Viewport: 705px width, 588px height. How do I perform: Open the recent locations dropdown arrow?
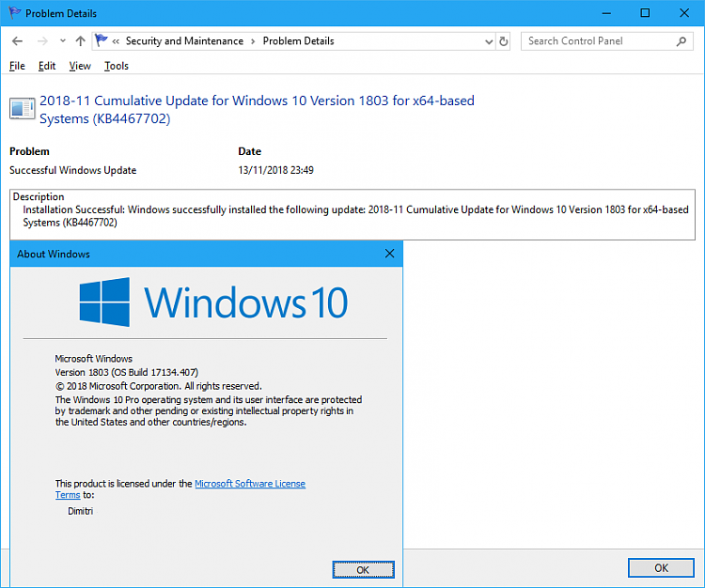click(63, 41)
